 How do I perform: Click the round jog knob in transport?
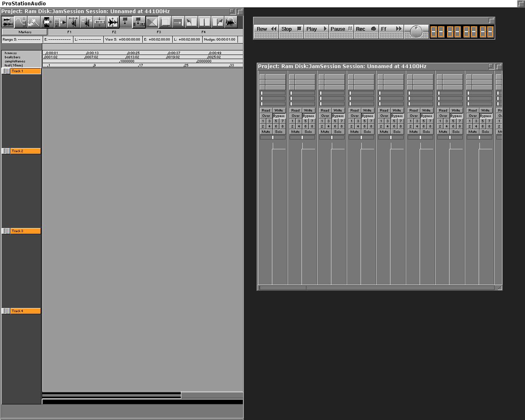coord(416,32)
